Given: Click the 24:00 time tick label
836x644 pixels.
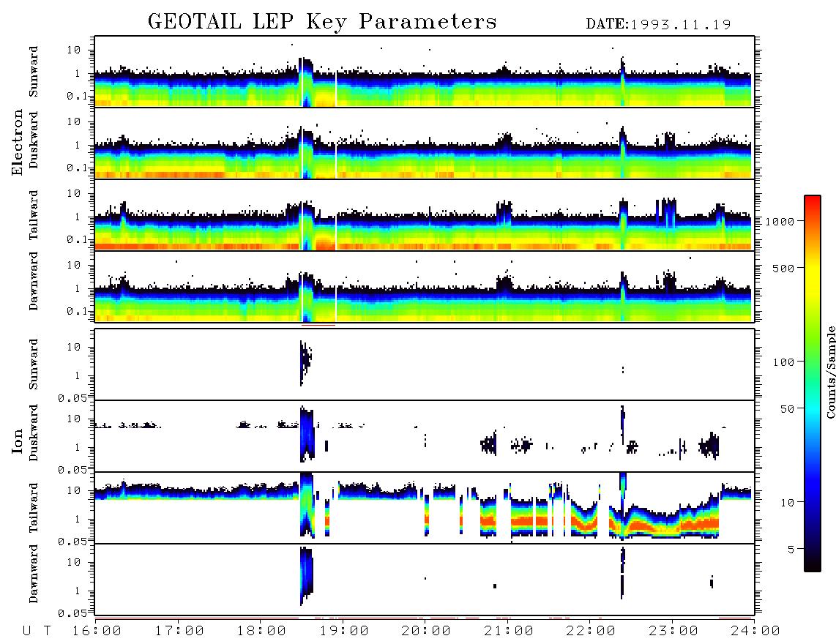Looking at the screenshot, I should pos(755,631).
